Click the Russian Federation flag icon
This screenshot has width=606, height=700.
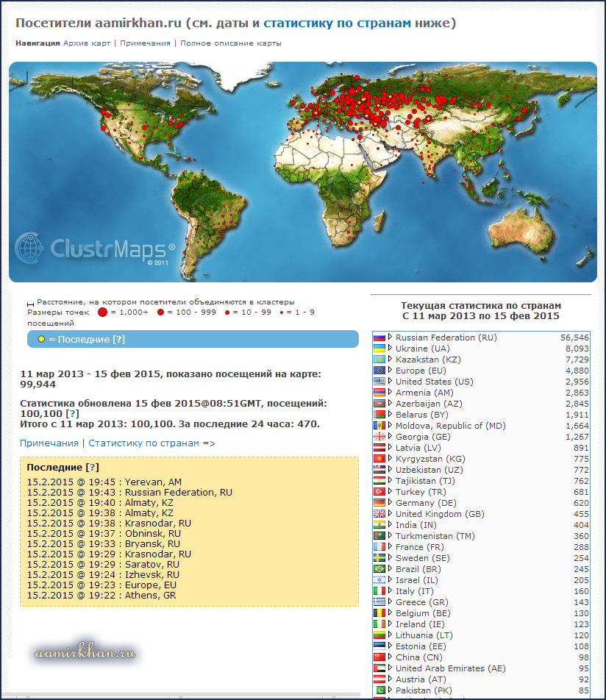(379, 337)
